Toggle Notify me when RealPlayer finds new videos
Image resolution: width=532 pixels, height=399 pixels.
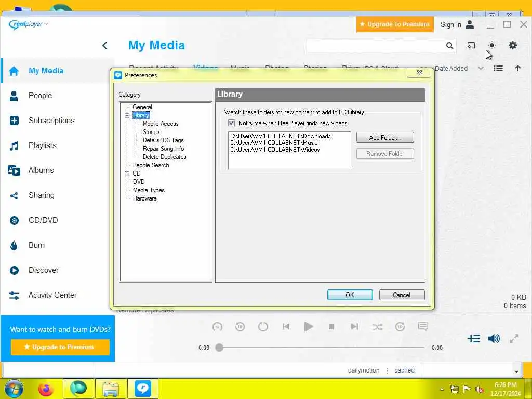(x=231, y=123)
